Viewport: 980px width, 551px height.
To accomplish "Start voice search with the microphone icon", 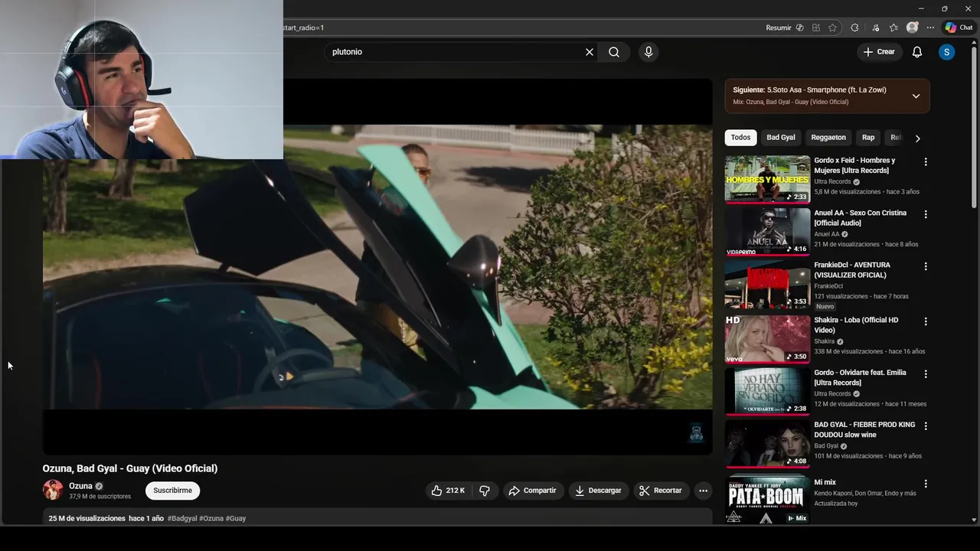I will click(x=648, y=52).
